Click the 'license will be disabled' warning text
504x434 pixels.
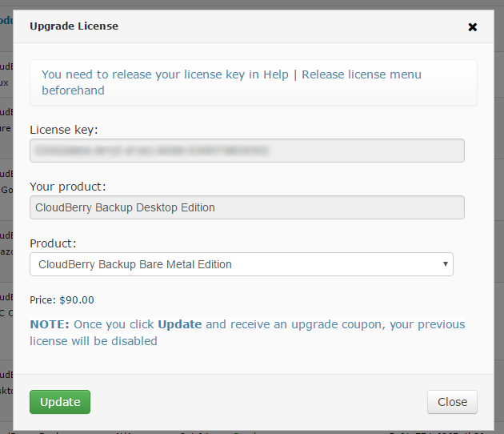point(94,341)
